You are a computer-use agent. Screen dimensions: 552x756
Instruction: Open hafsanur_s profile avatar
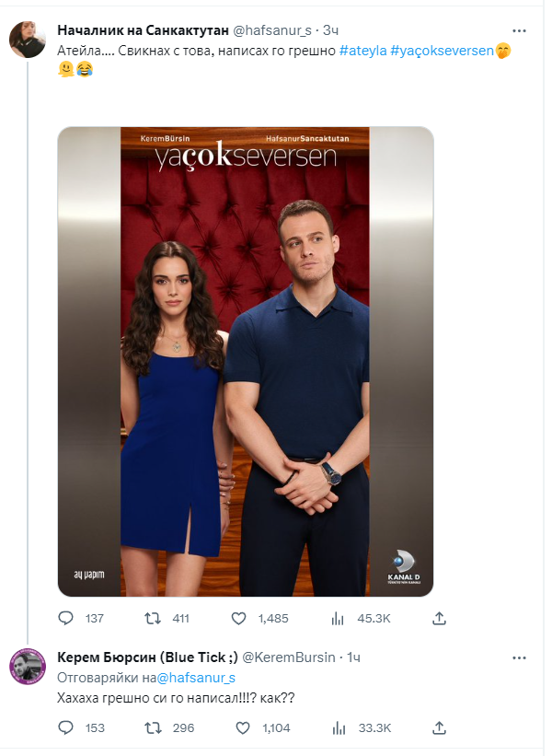click(27, 40)
